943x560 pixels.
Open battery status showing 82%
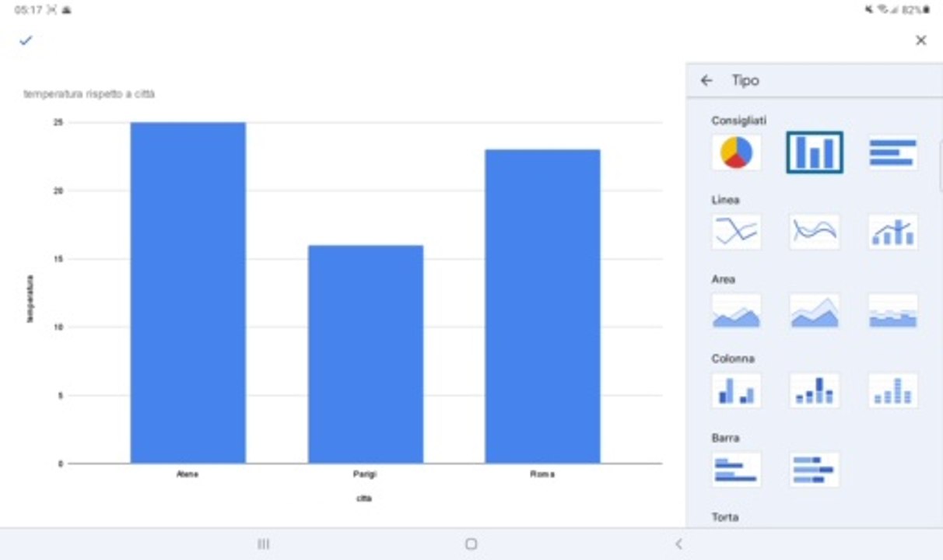tap(915, 10)
